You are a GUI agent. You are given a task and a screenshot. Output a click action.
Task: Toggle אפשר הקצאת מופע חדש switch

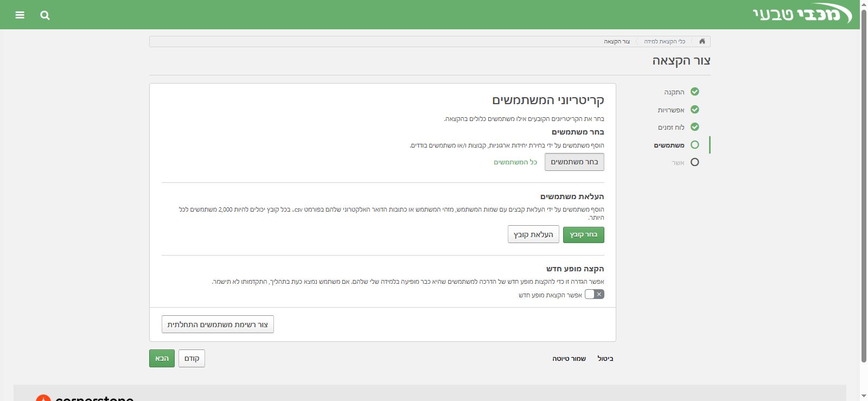tap(594, 294)
